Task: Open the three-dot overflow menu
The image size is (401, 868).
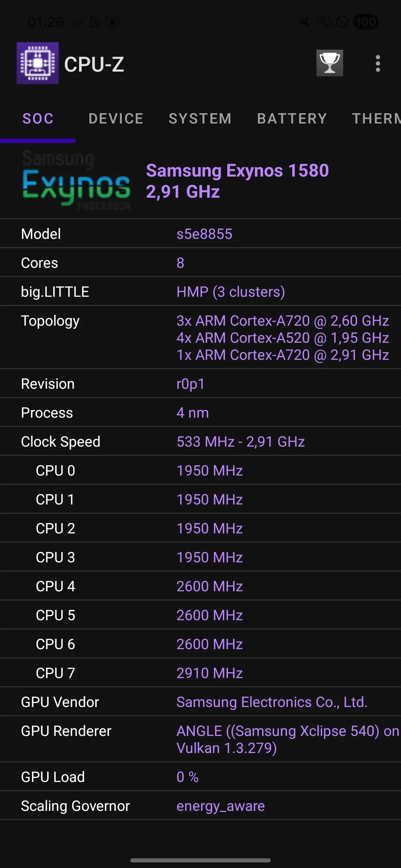Action: (x=378, y=63)
